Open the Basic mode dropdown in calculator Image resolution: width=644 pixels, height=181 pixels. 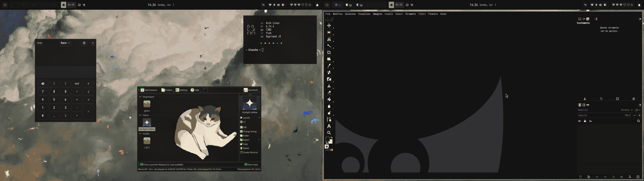tap(65, 43)
